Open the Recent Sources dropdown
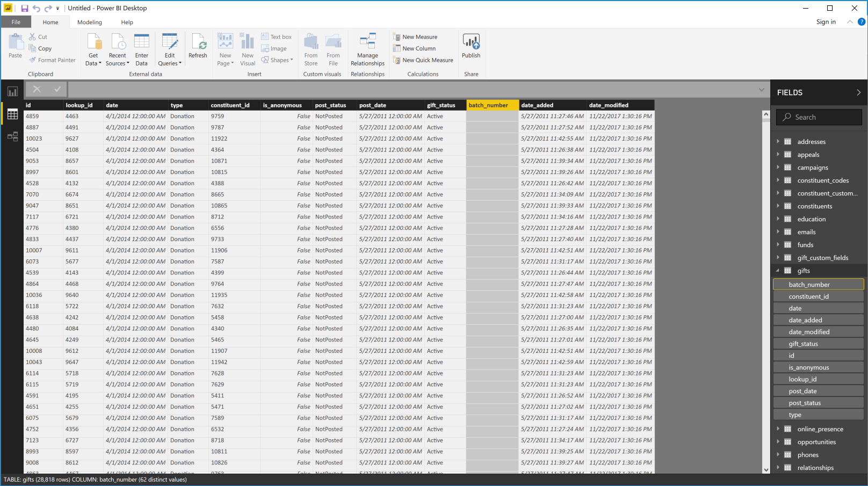 click(x=118, y=49)
